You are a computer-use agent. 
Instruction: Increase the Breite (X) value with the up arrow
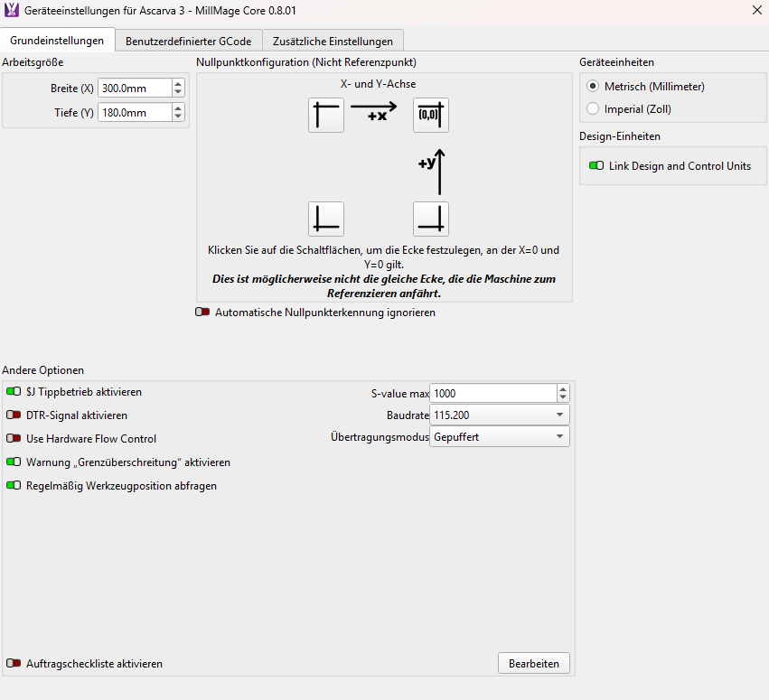tap(178, 84)
